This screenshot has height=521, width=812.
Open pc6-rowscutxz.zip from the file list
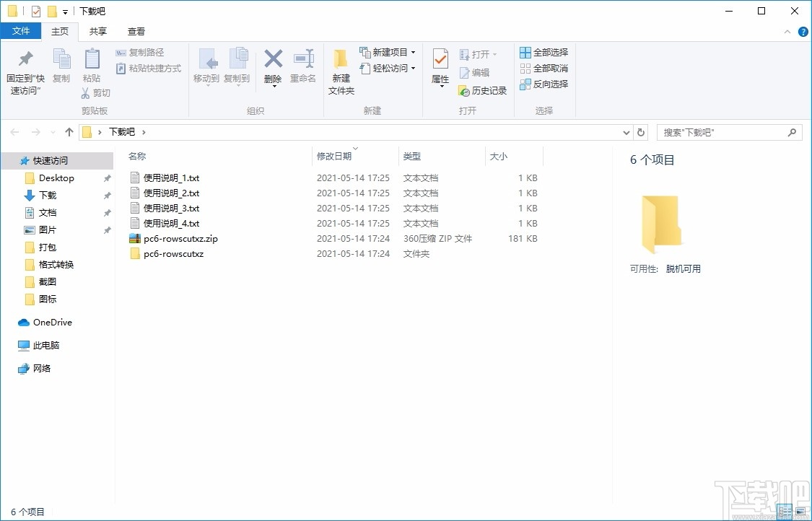[181, 238]
